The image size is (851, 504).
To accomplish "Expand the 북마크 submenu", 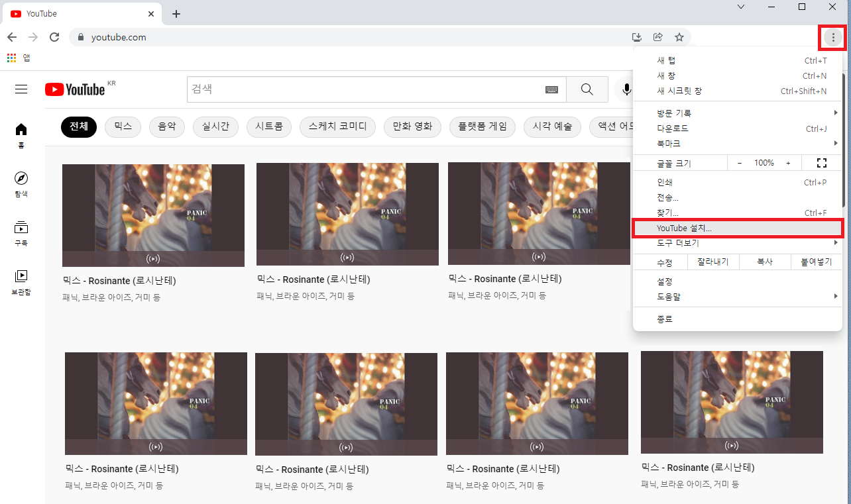I will coord(737,144).
